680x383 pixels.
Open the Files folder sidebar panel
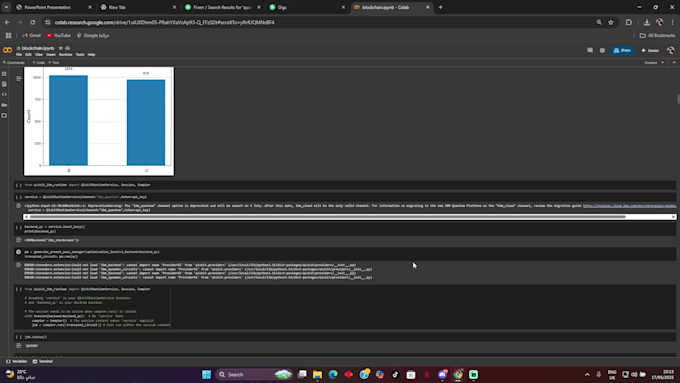coord(4,115)
